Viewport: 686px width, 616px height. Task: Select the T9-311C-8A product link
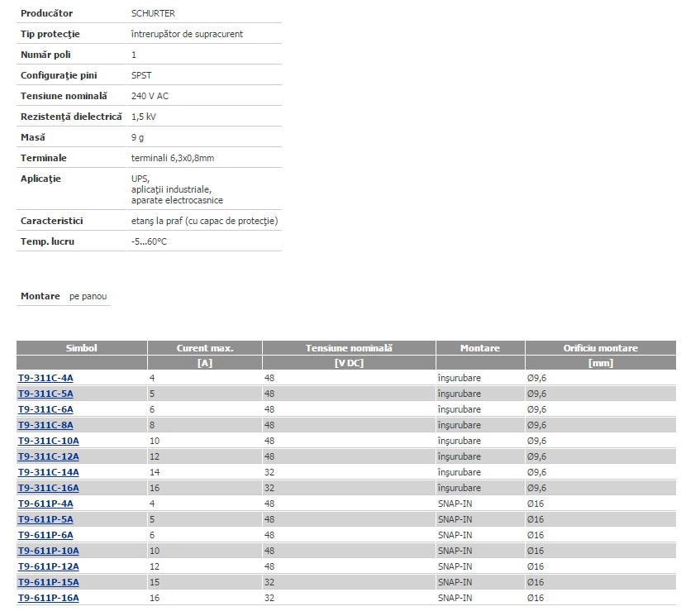tap(45, 425)
